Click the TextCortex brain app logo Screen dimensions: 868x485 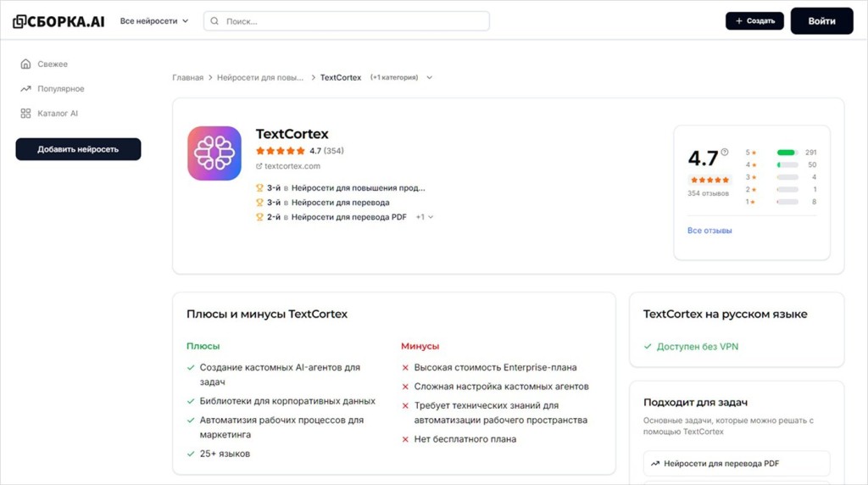click(x=214, y=153)
